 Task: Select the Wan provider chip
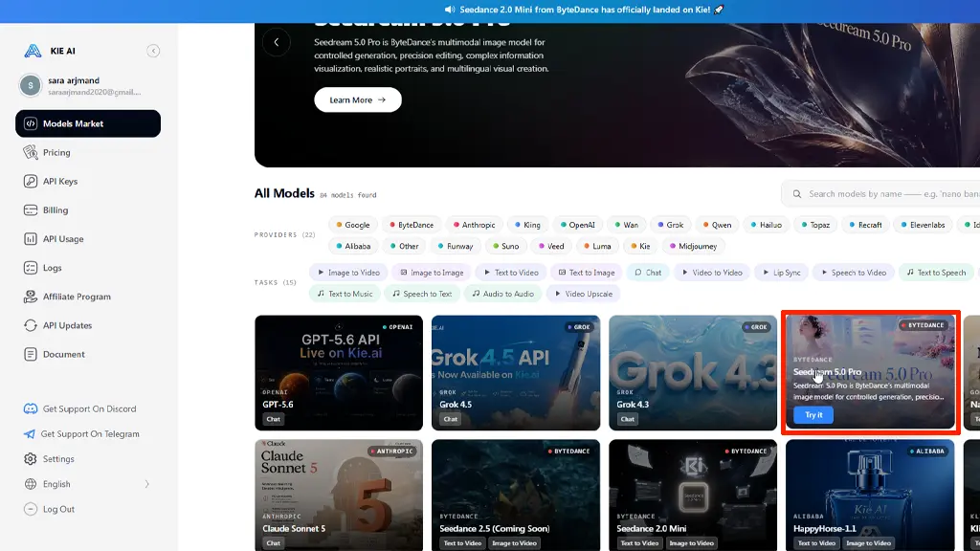[626, 225]
